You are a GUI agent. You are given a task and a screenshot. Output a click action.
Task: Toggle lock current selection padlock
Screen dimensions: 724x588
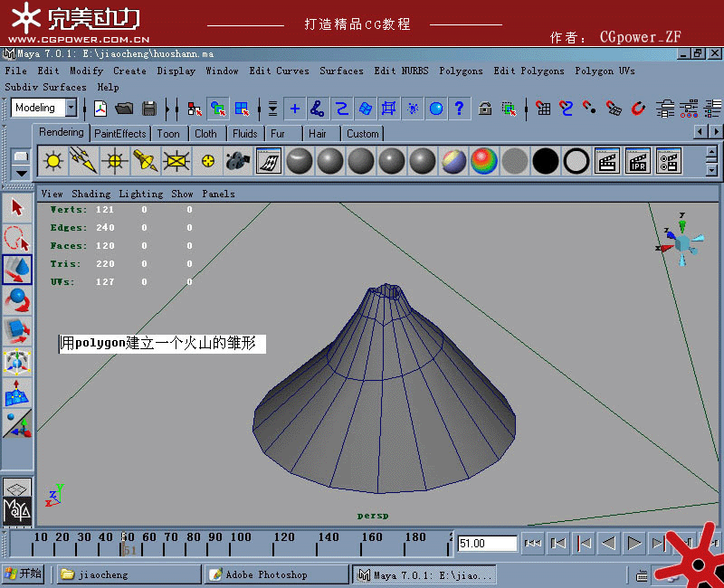[484, 109]
